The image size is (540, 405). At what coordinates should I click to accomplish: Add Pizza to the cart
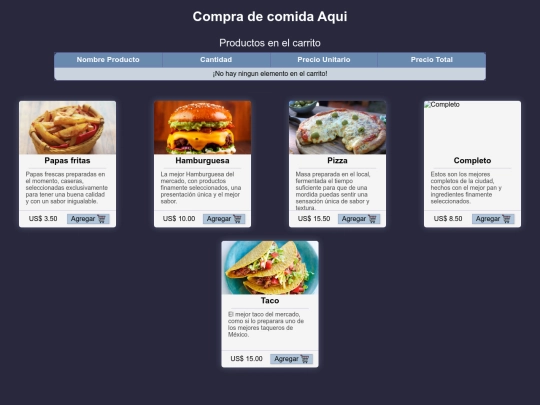[x=359, y=219]
